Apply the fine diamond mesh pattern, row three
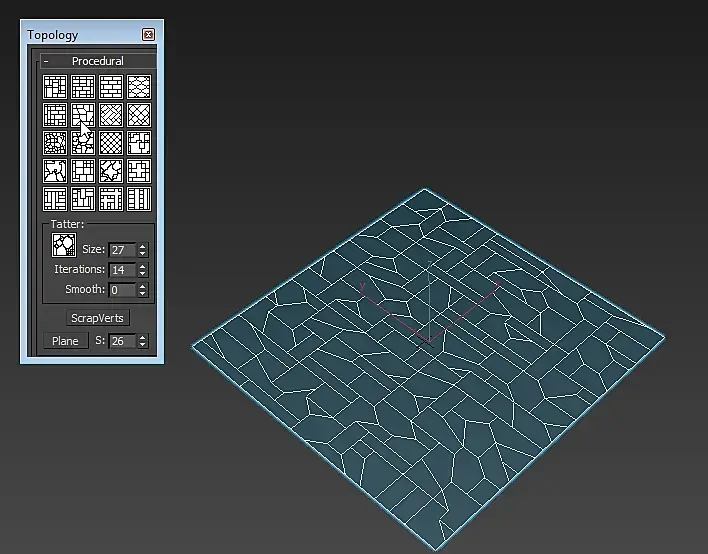This screenshot has width=708, height=554. coord(111,143)
